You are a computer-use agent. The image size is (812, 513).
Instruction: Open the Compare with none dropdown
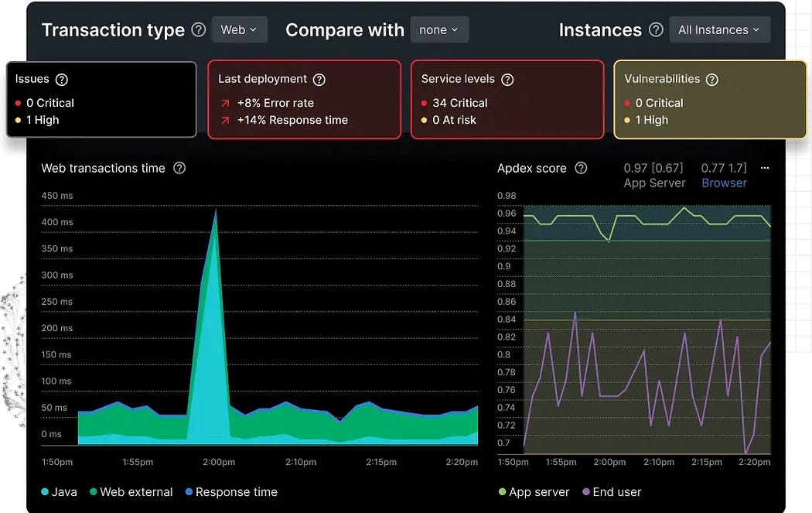(438, 30)
